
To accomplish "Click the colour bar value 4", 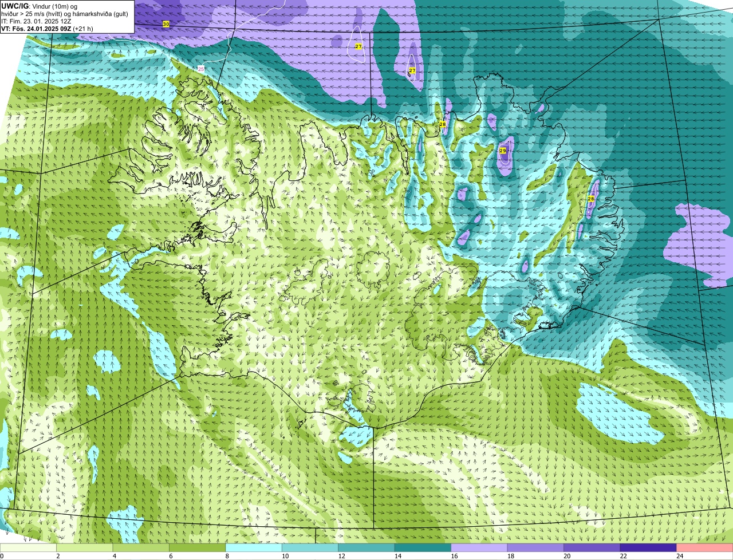I will (114, 556).
